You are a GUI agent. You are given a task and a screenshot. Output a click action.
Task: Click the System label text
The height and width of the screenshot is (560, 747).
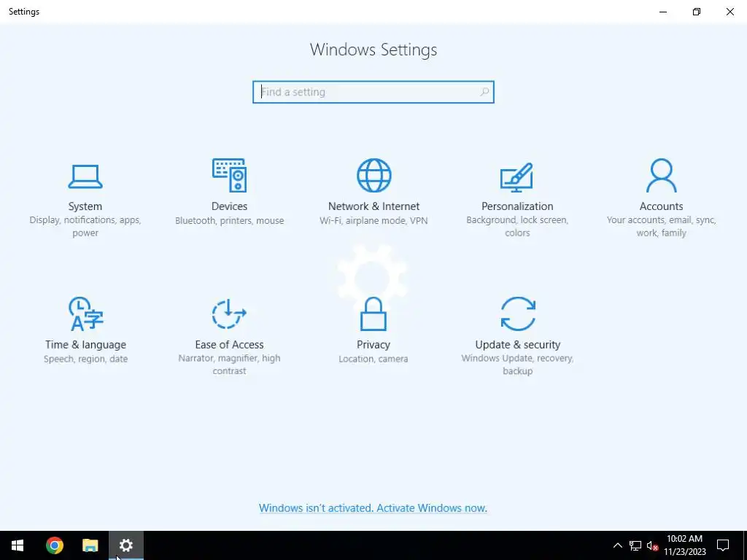tap(85, 206)
